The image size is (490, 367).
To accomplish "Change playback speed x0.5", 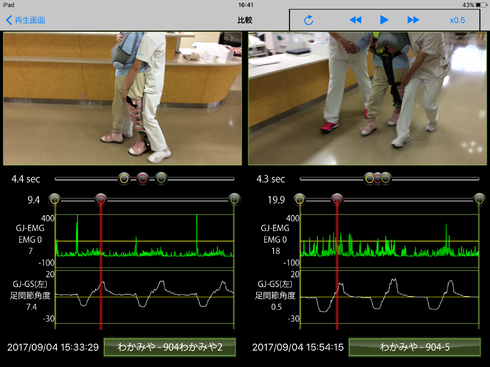I will click(457, 20).
